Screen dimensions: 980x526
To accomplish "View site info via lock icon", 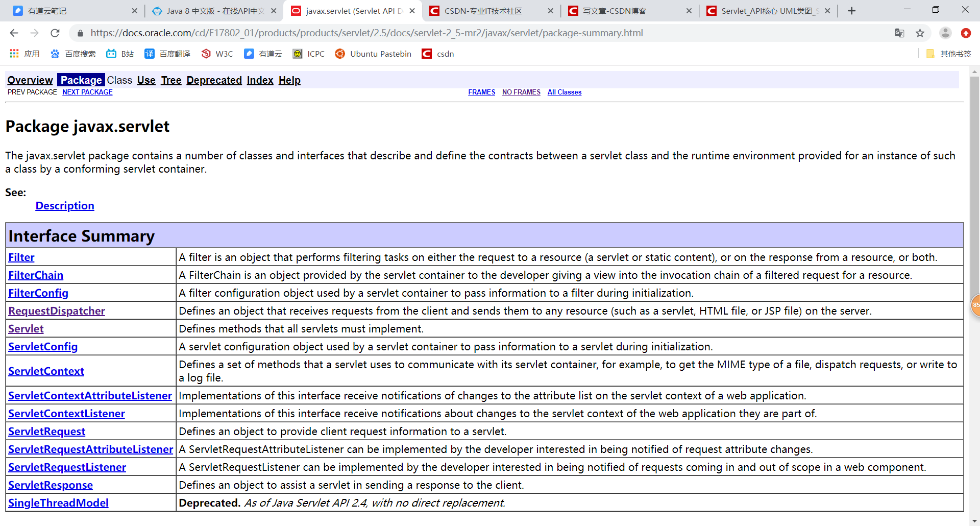I will point(80,33).
